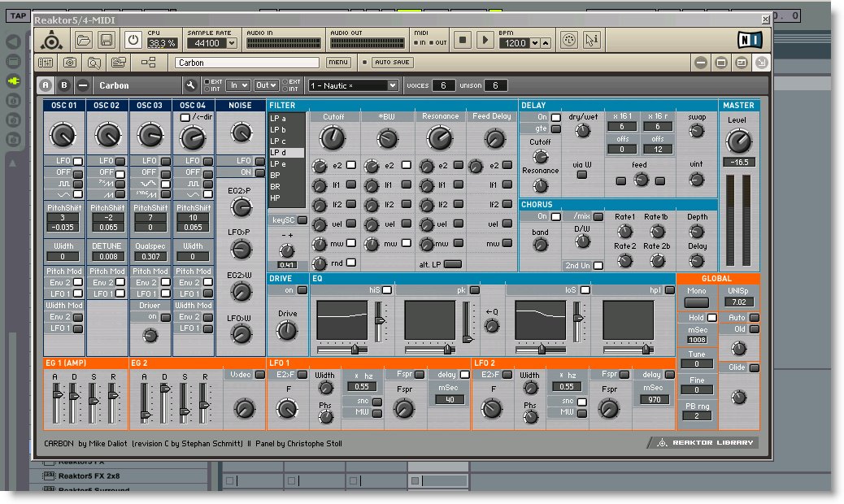Save ensemble using the floppy disk icon
The width and height of the screenshot is (844, 504).
click(x=107, y=40)
